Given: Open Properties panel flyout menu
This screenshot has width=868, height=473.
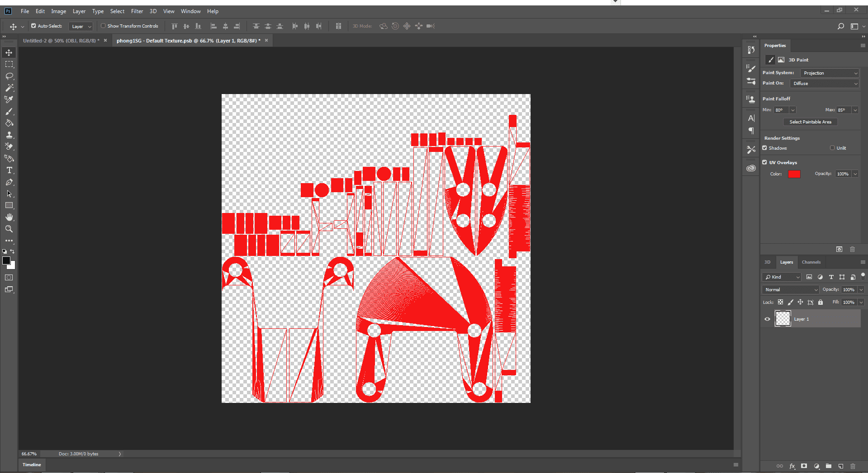Looking at the screenshot, I should click(x=863, y=46).
